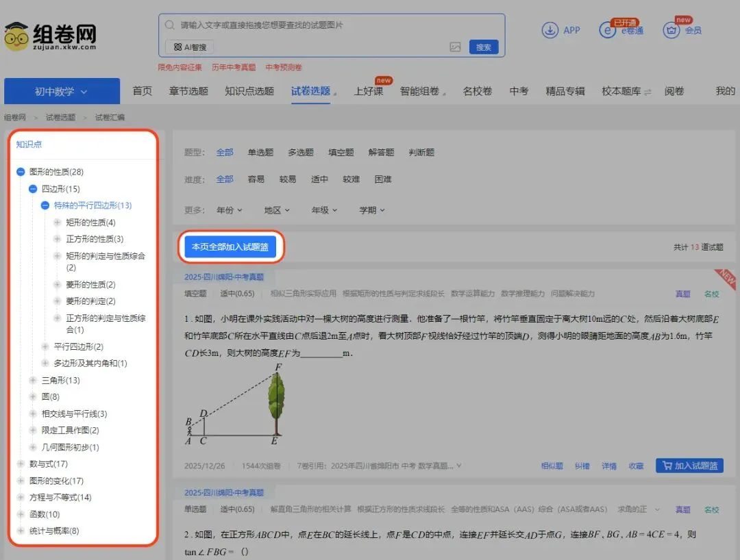Open the 精品专辑 nav tab
Viewport: 740px width, 560px height.
pos(565,91)
